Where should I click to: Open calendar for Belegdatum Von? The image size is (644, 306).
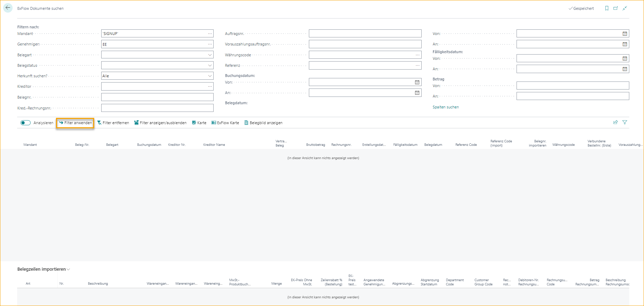(x=625, y=34)
